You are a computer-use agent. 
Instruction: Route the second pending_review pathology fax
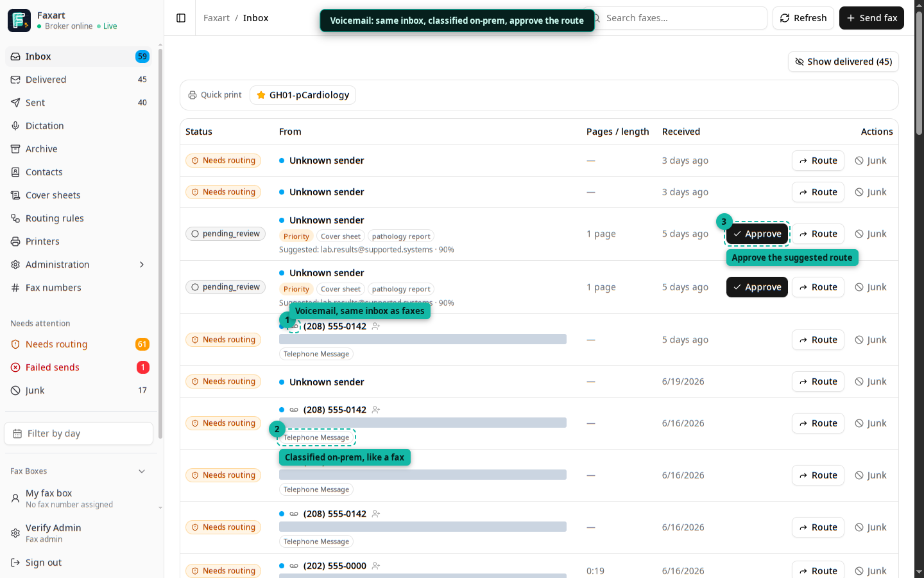coord(818,287)
